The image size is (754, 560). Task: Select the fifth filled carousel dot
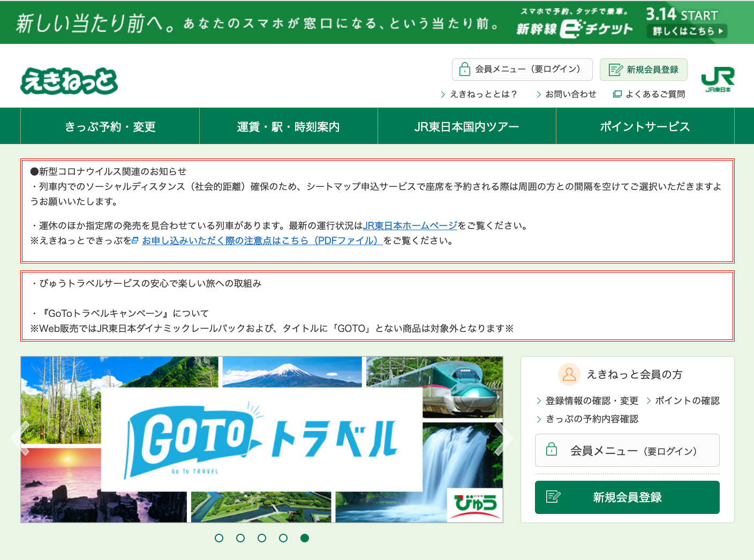[305, 538]
